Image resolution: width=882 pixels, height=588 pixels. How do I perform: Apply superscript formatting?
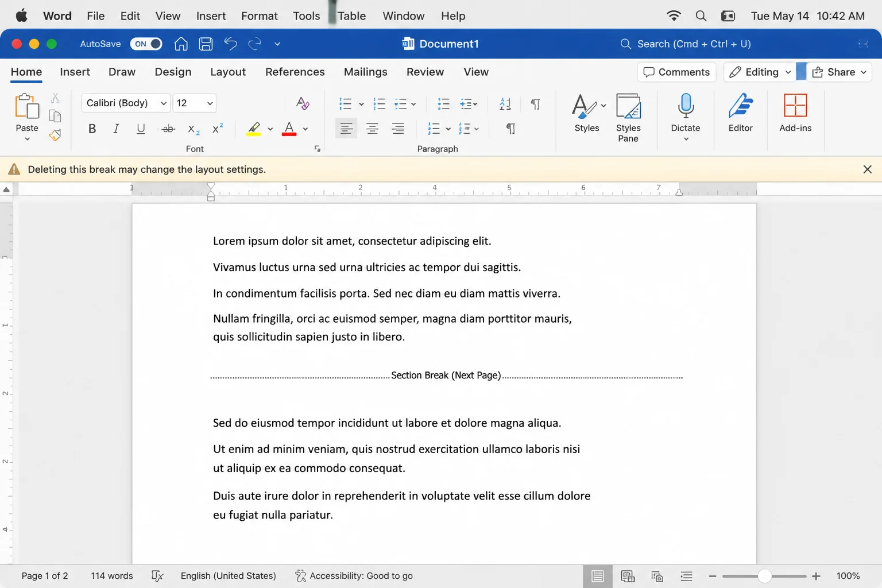click(218, 129)
